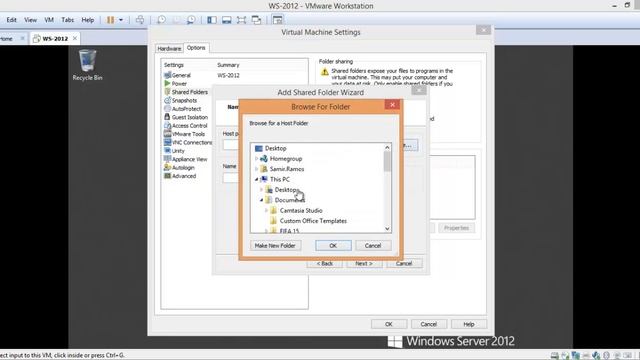Screen dimensions: 640x360
Task: Click Make New Folder button
Action: 275,246
